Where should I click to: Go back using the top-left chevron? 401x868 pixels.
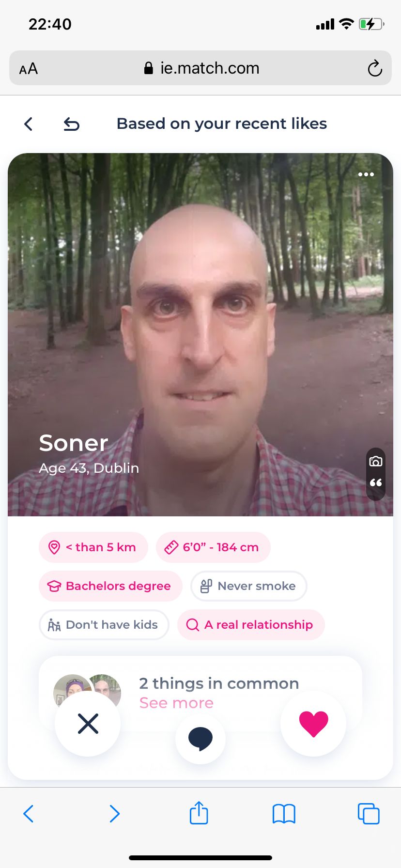[x=29, y=124]
